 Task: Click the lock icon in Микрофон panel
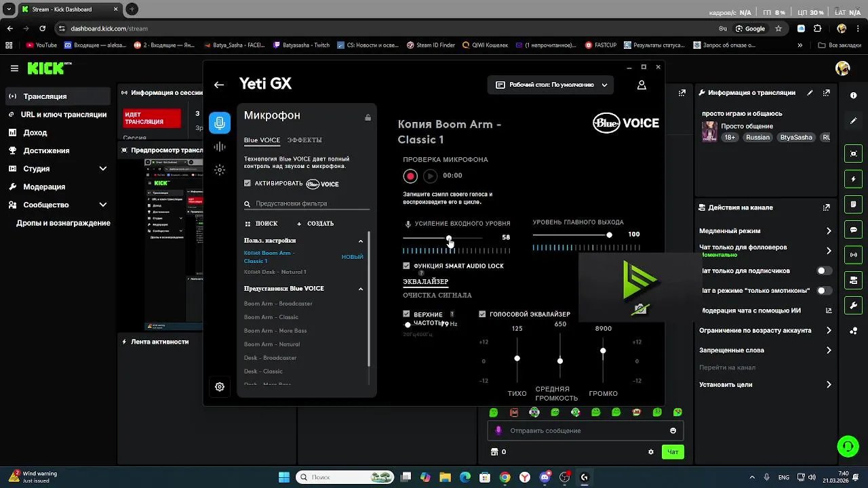pos(368,117)
